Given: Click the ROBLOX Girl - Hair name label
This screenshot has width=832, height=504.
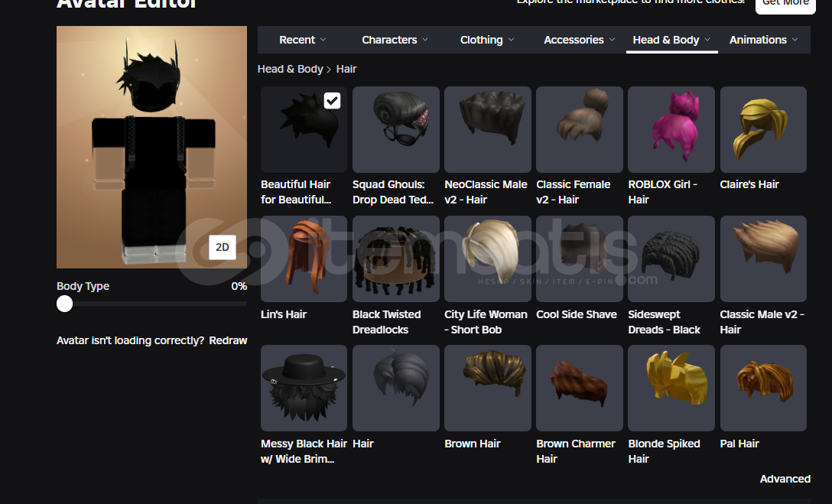Looking at the screenshot, I should click(663, 192).
